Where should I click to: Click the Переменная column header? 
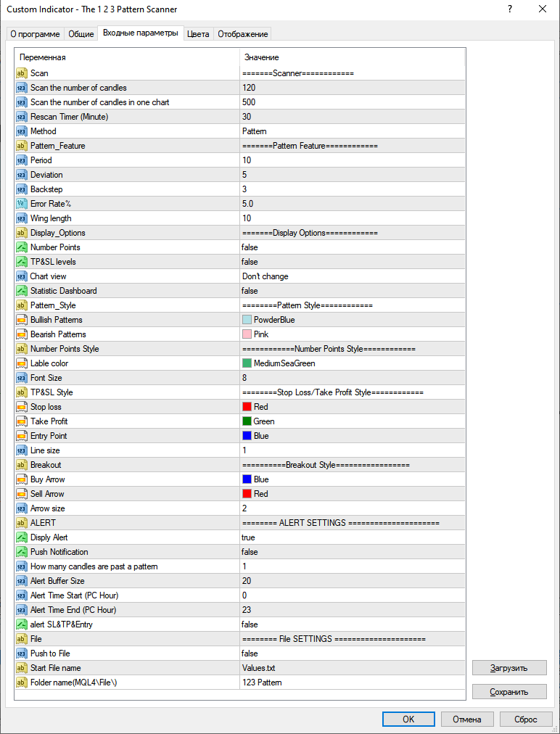(128, 57)
